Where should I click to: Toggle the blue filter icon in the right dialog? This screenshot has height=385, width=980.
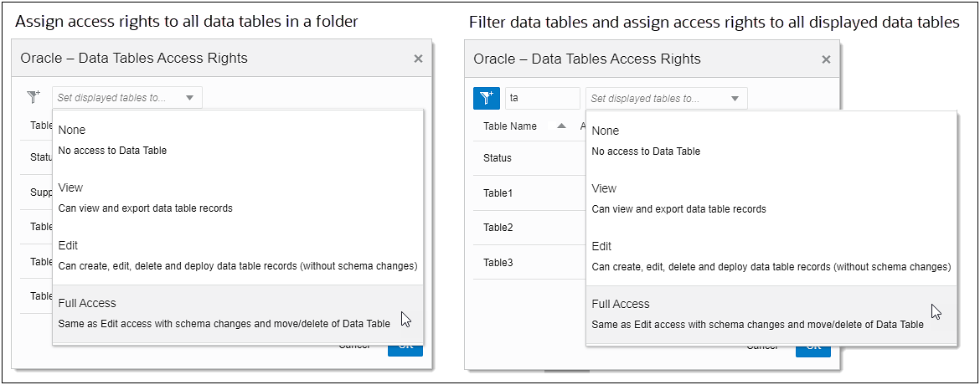(x=487, y=98)
